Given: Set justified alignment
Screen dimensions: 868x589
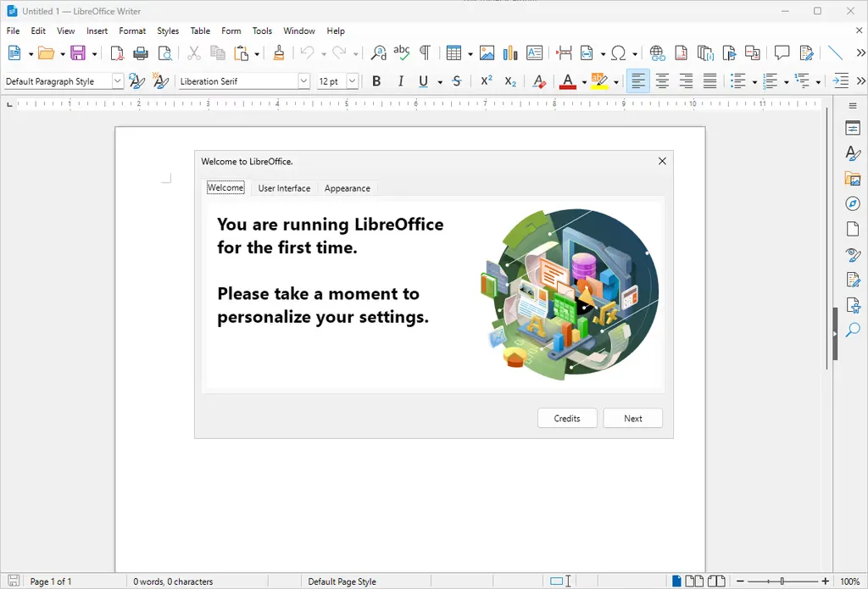Looking at the screenshot, I should point(709,81).
